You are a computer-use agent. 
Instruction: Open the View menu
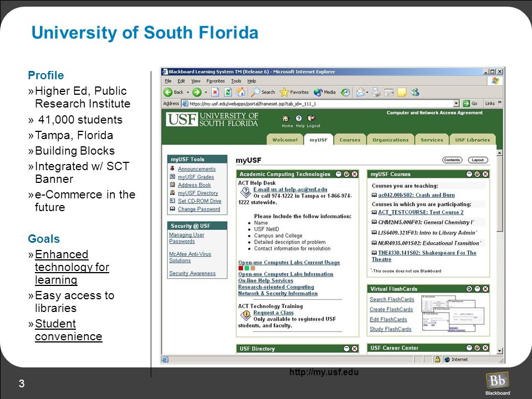tap(196, 81)
